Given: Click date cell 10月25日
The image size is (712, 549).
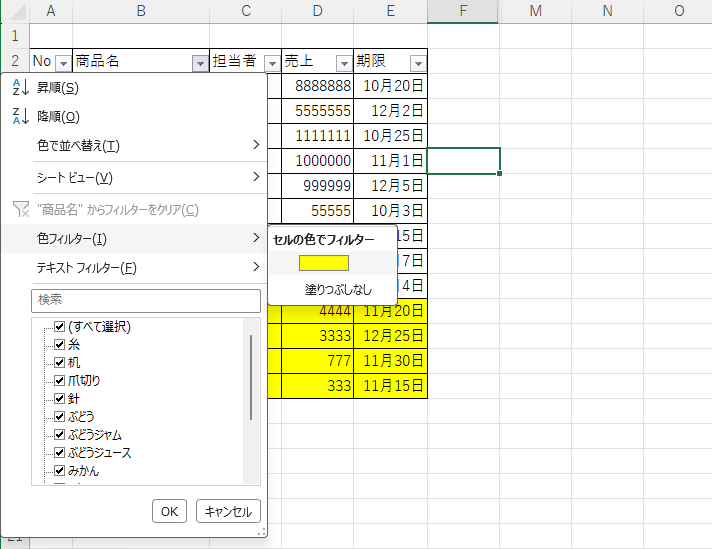Looking at the screenshot, I should click(391, 136).
